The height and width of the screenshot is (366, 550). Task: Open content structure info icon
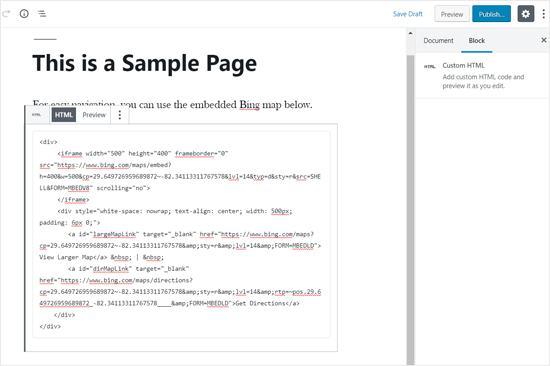24,14
